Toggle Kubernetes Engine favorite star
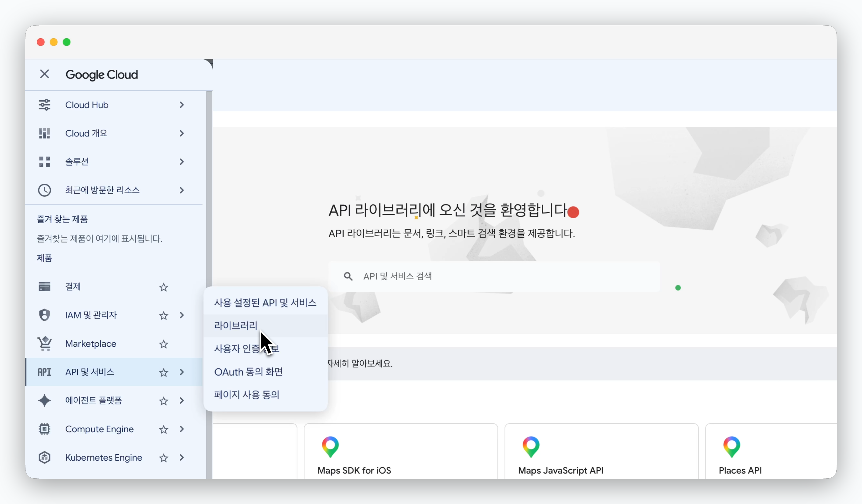 (163, 458)
